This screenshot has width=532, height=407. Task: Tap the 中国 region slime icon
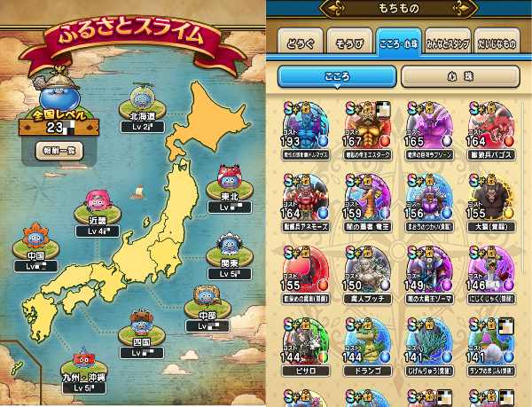tap(35, 237)
